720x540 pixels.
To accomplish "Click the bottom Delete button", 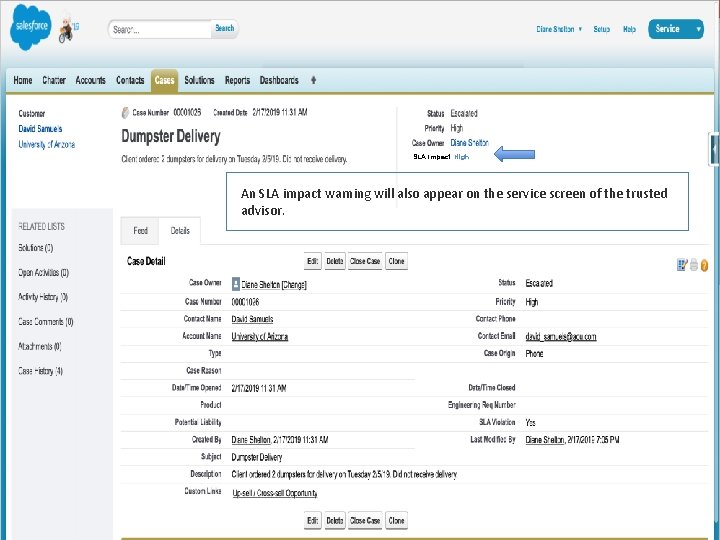I will coord(335,521).
